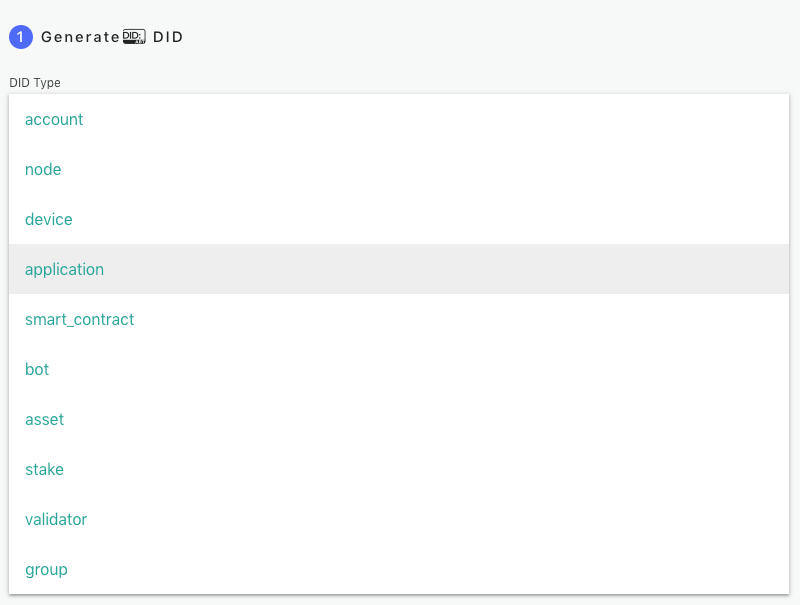The height and width of the screenshot is (605, 800).
Task: Click the blue step 1 badge
Action: 21,37
